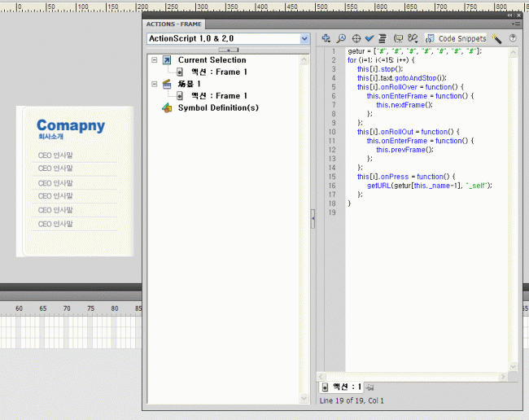Viewport: 529px width, 420px height.
Task: Click the Comapny title on the stage
Action: click(71, 126)
